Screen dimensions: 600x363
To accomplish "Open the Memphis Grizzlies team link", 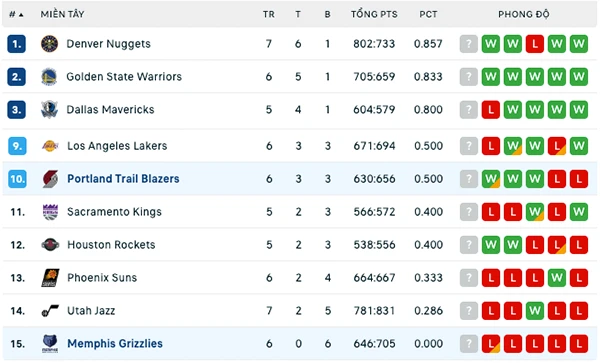I will (x=115, y=343).
